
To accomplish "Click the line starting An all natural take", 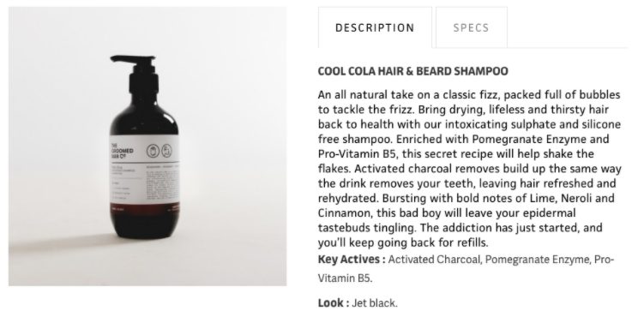I will click(x=469, y=95).
